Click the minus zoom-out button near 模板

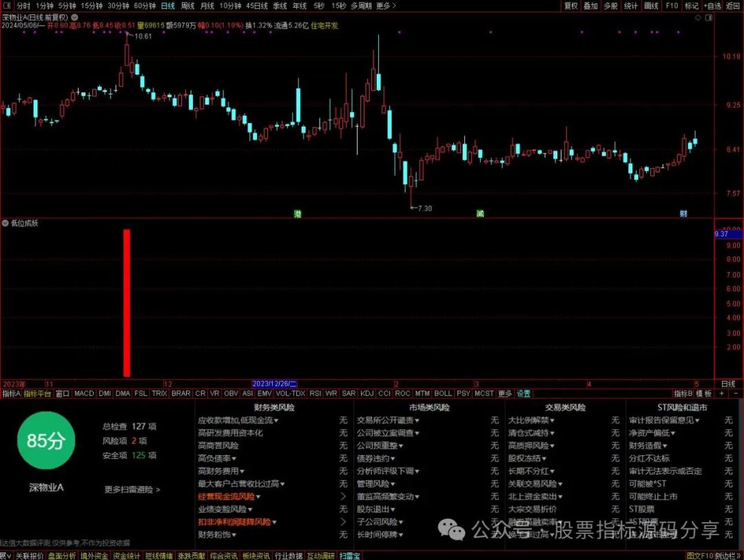(736, 393)
